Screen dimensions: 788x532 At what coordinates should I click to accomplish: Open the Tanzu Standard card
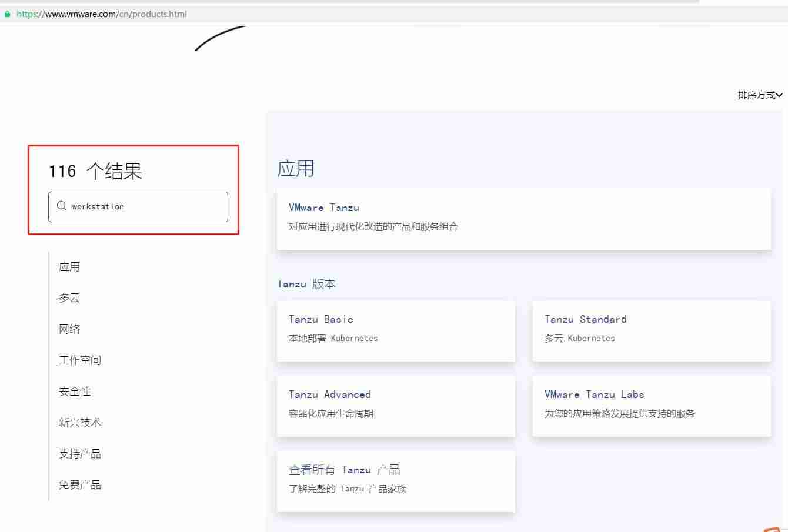[x=652, y=331]
